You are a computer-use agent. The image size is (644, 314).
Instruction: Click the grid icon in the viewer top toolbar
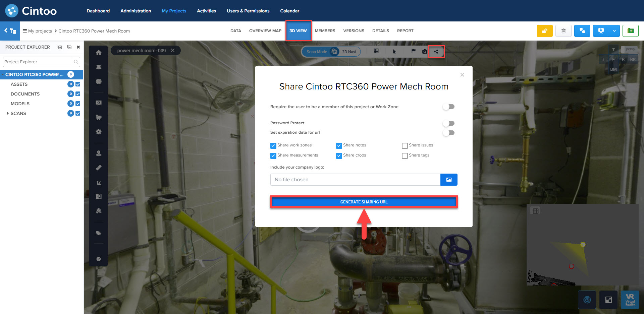pyautogui.click(x=376, y=51)
